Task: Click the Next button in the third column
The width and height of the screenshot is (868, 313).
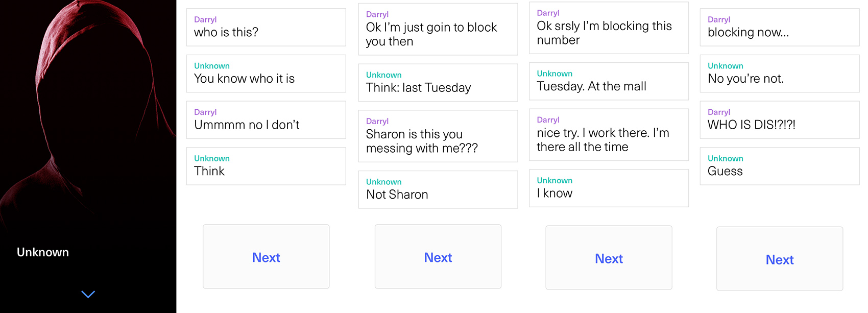Action: point(609,258)
